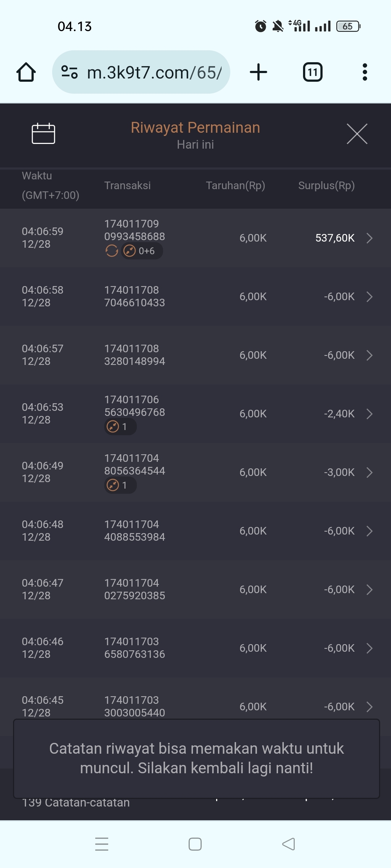Tap the badge labeled 1 under 04:06:53 transaction
Screen dimensions: 391x868
click(120, 427)
